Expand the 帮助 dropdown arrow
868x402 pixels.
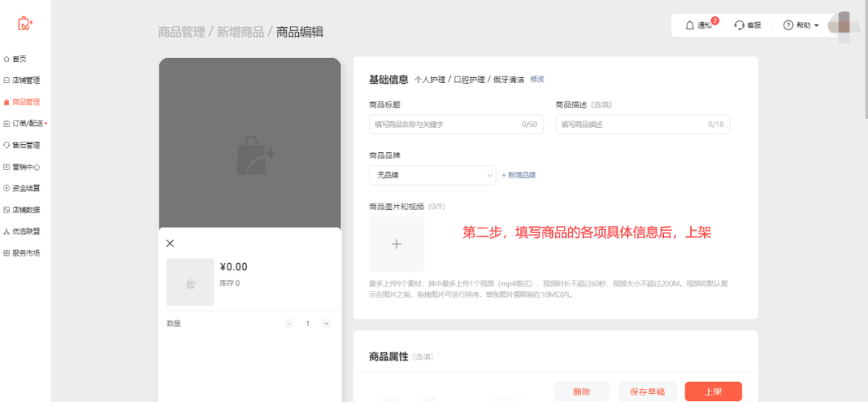click(816, 26)
